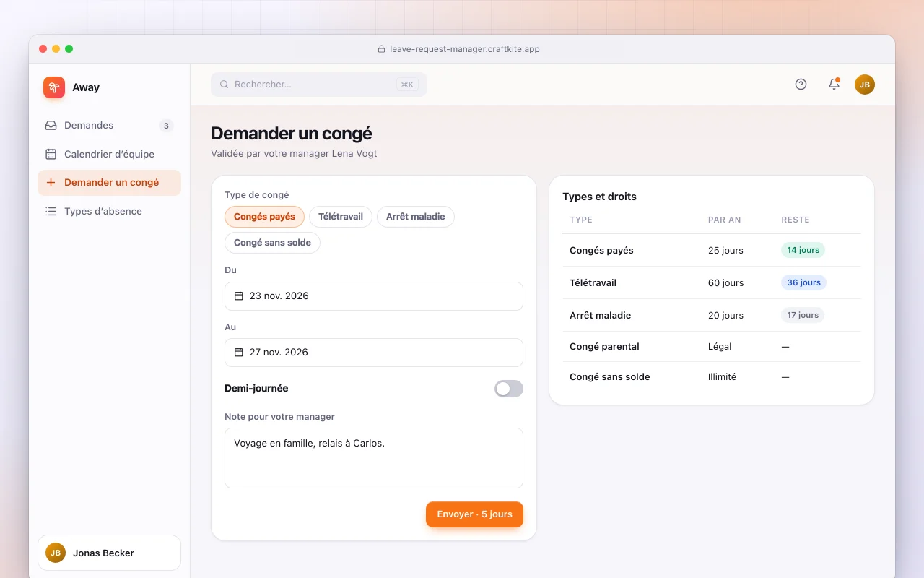This screenshot has height=578, width=924.
Task: Select the Télétravail leave type
Action: pos(341,217)
